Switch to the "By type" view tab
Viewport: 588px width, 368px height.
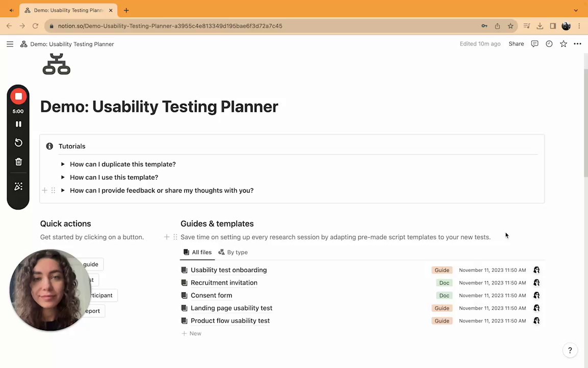(x=233, y=252)
